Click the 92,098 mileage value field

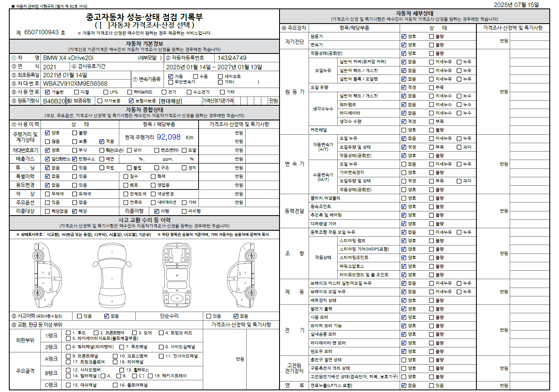(169, 137)
